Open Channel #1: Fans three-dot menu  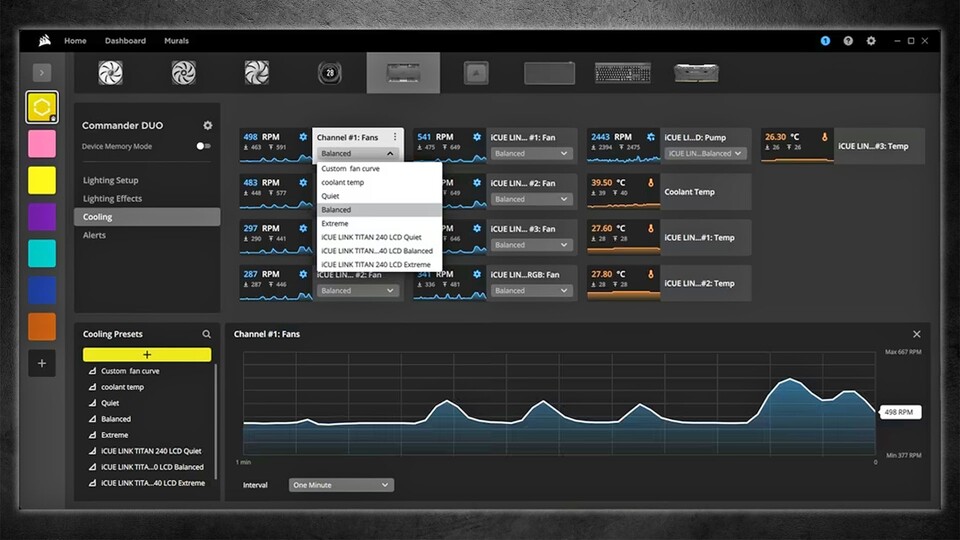tap(395, 137)
